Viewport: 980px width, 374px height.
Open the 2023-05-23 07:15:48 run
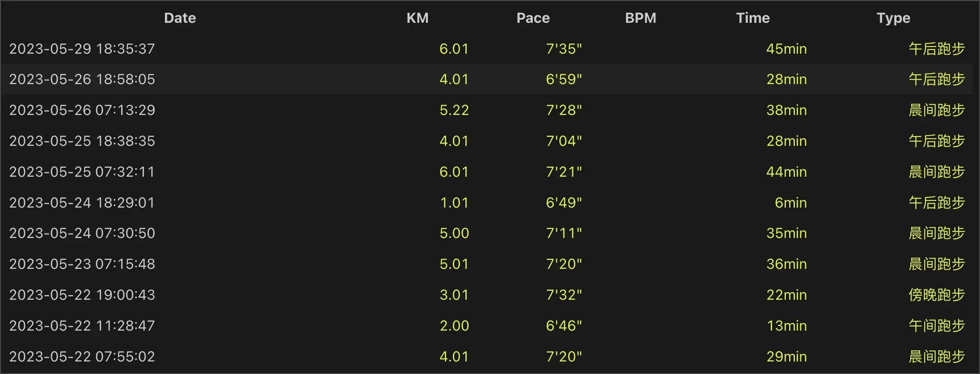click(487, 264)
